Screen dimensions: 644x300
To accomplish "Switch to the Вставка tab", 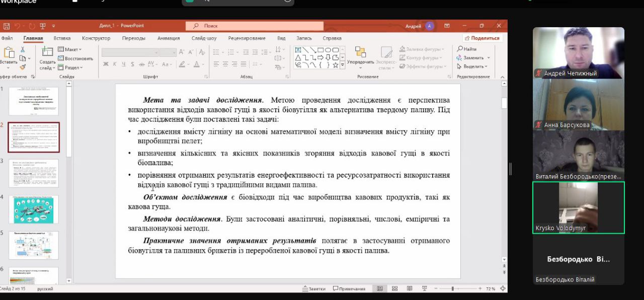I will tap(62, 38).
